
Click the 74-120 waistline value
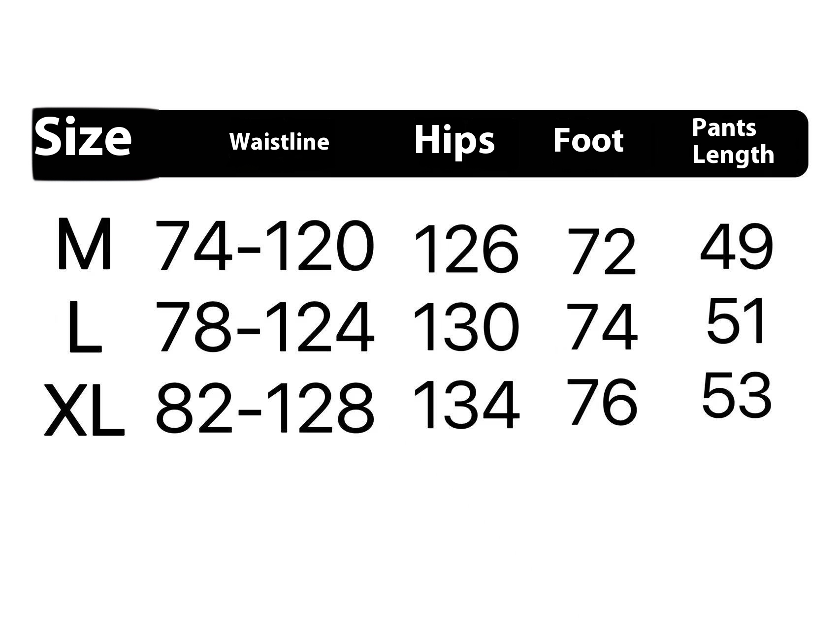click(264, 246)
